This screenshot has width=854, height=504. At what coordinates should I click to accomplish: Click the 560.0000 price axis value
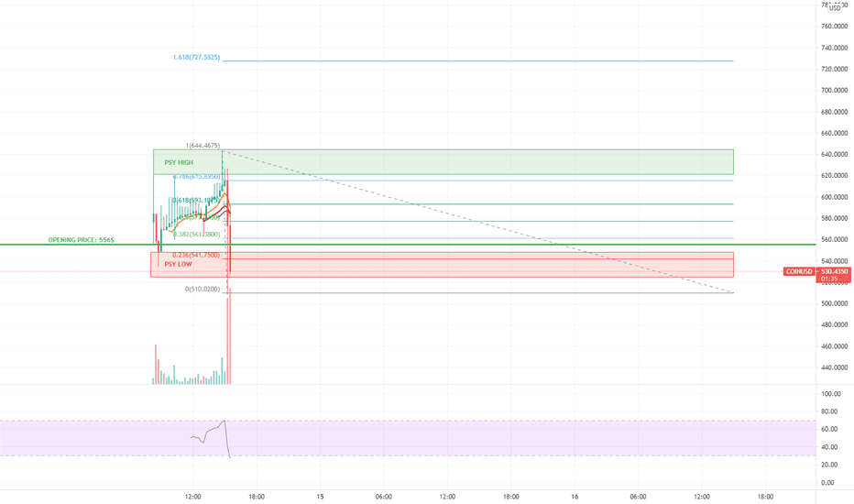(x=835, y=240)
